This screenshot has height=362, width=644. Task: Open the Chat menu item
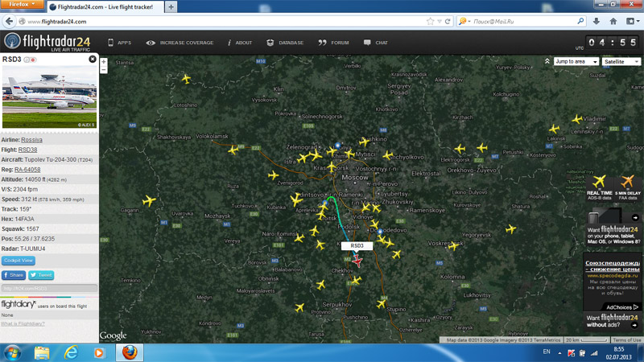375,43
